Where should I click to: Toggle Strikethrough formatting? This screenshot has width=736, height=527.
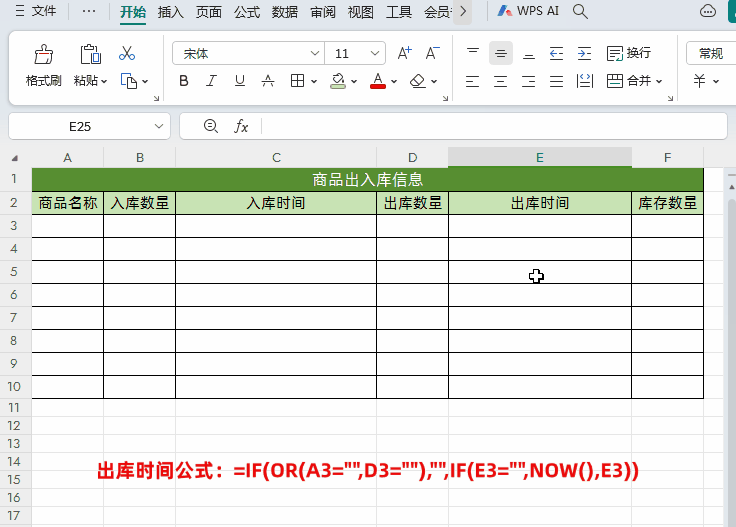point(268,81)
